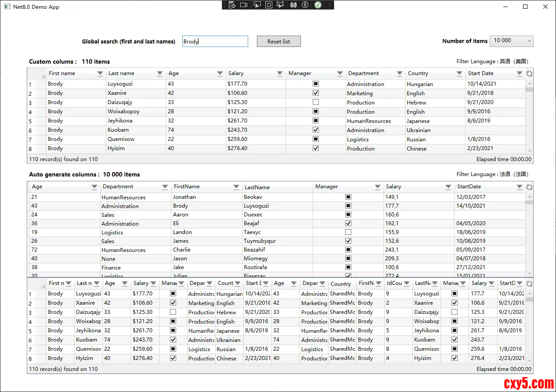
Task: Click the Global search text field
Action: click(215, 41)
